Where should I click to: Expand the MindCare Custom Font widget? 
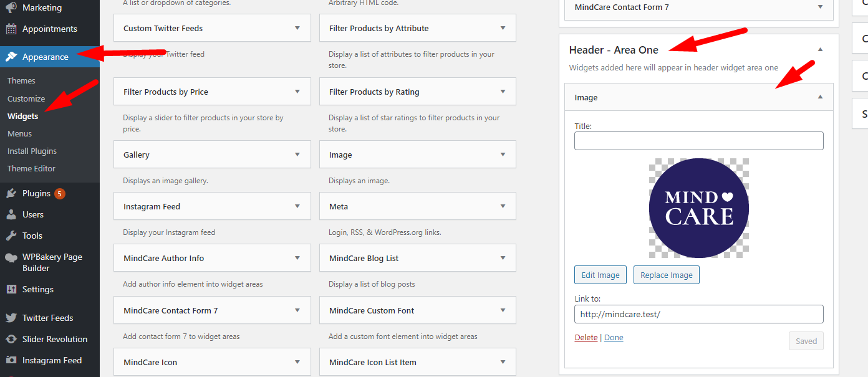tap(503, 310)
